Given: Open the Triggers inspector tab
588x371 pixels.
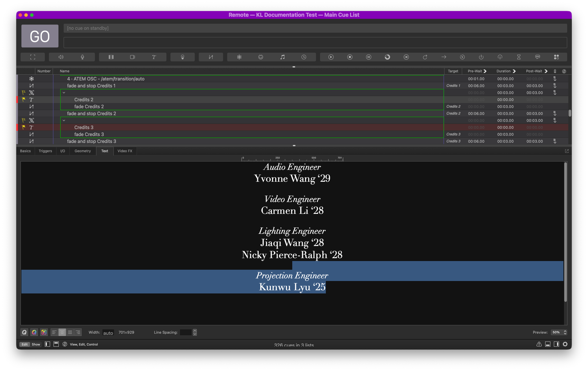Looking at the screenshot, I should [45, 151].
